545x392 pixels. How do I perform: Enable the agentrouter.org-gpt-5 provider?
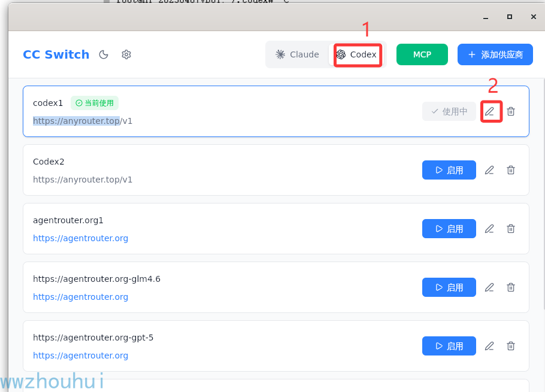click(x=449, y=346)
